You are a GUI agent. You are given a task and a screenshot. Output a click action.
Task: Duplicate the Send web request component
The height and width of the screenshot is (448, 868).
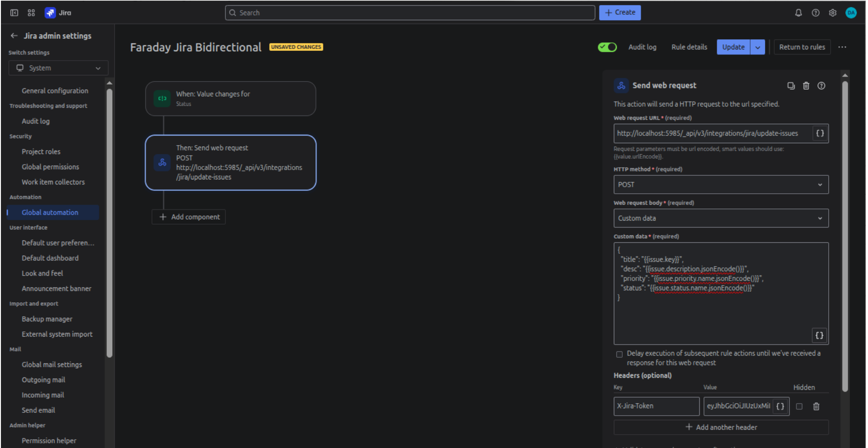[791, 86]
